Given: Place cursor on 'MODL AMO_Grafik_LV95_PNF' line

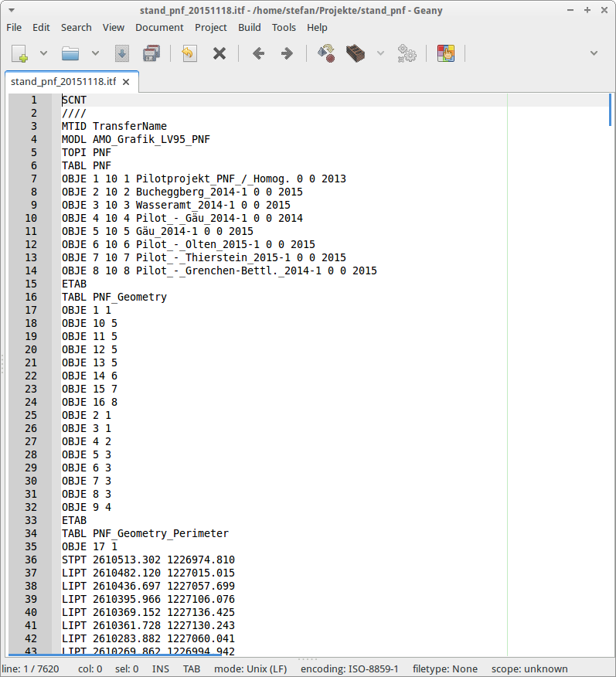Looking at the screenshot, I should pos(135,139).
